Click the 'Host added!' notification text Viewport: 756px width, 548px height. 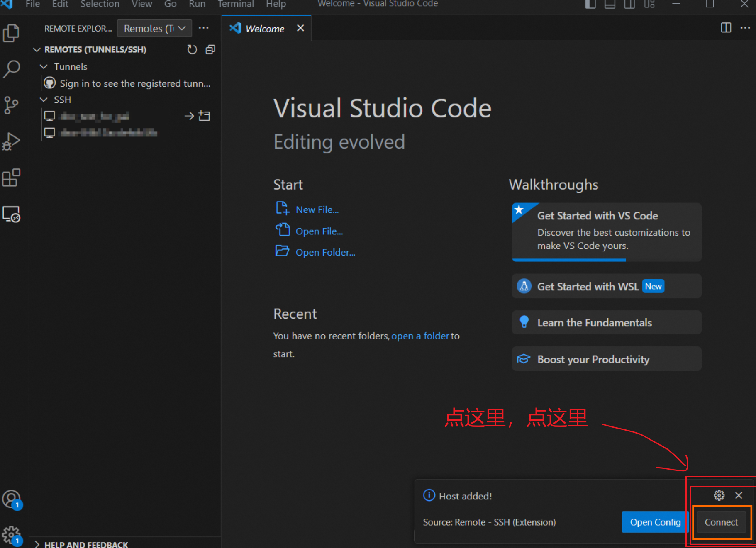466,496
